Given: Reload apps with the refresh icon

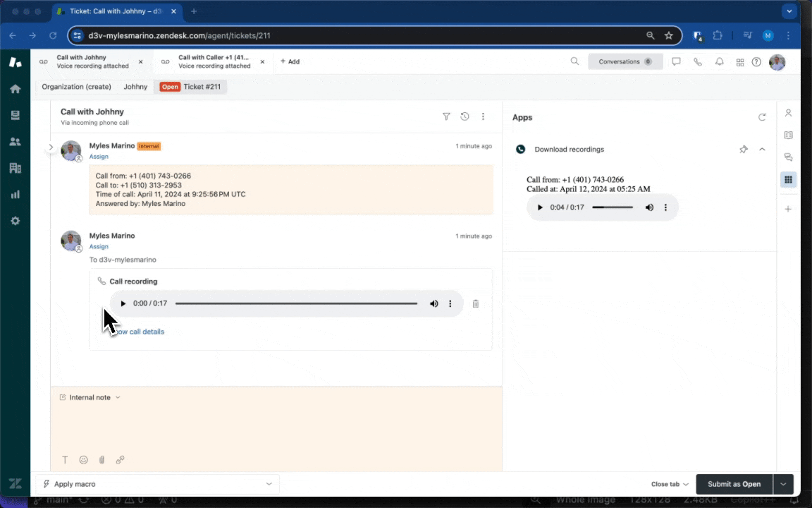Looking at the screenshot, I should (761, 117).
